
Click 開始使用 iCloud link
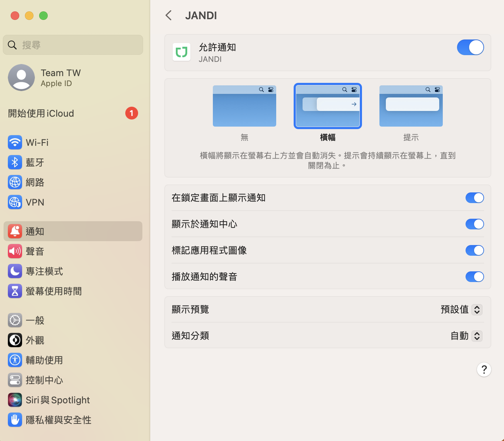coord(41,113)
